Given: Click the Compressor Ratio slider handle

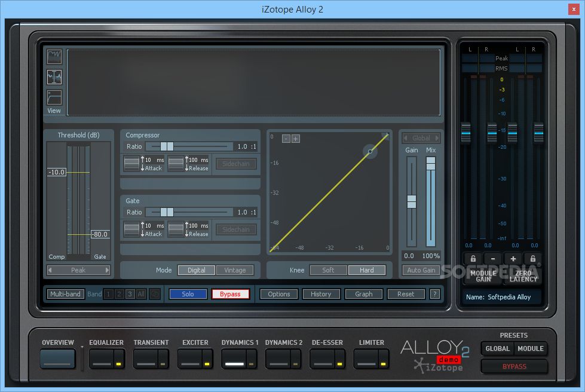Looking at the screenshot, I should [x=167, y=146].
